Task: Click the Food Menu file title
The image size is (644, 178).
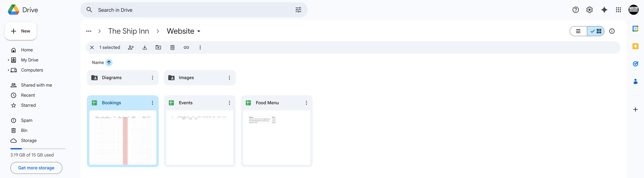Action: (267, 103)
